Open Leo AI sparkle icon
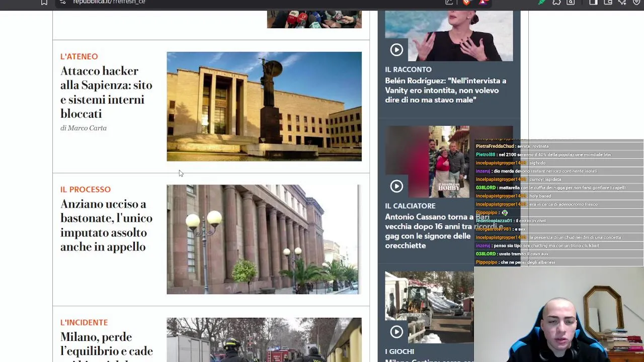Screen dimensions: 644x362 click(x=622, y=2)
